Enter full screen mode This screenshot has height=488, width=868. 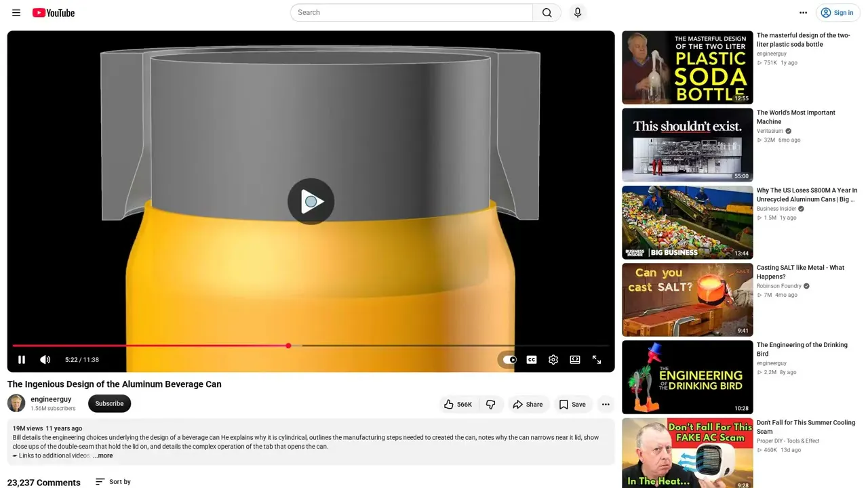(597, 360)
